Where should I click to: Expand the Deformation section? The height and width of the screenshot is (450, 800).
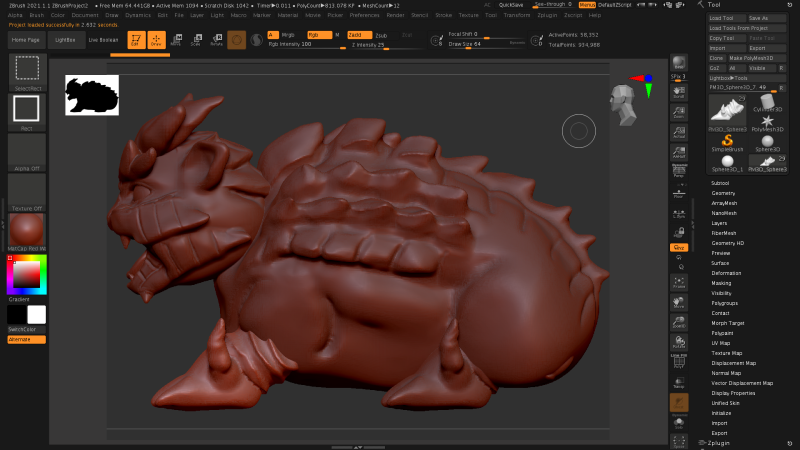point(726,273)
